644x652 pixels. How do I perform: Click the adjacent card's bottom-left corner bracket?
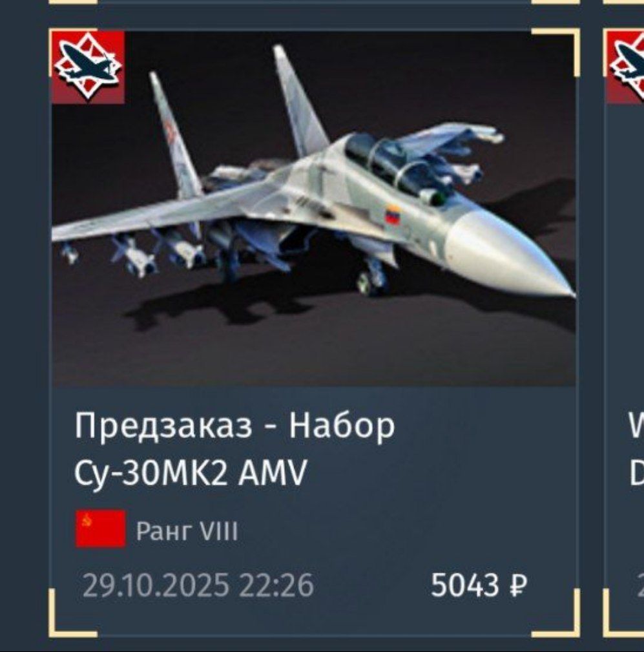[x=623, y=613]
